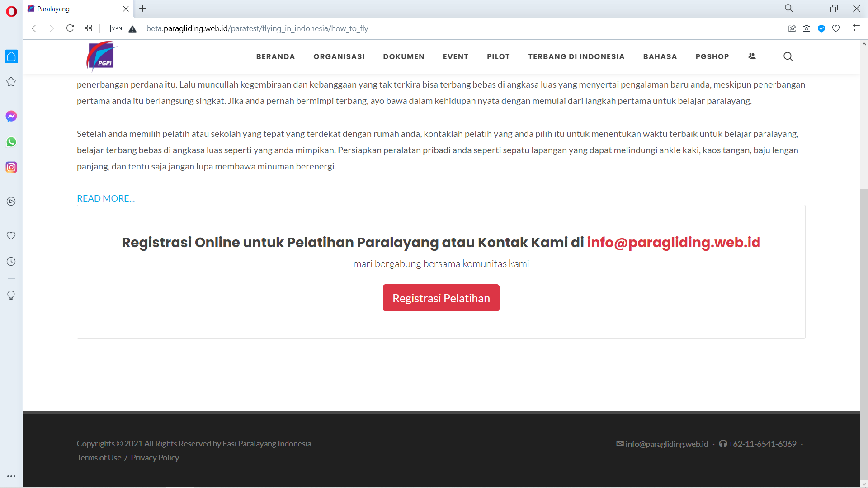Take a snapshot with the camera icon

coord(807,28)
